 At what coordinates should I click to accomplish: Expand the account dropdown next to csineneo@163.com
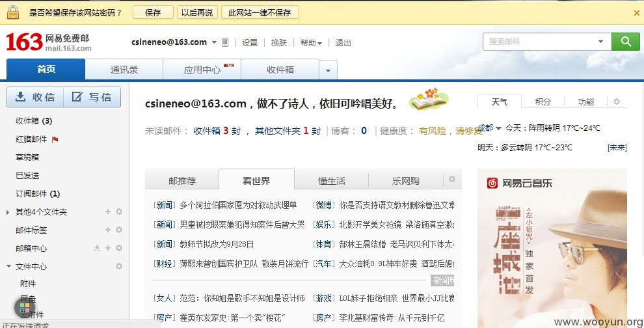[x=215, y=42]
